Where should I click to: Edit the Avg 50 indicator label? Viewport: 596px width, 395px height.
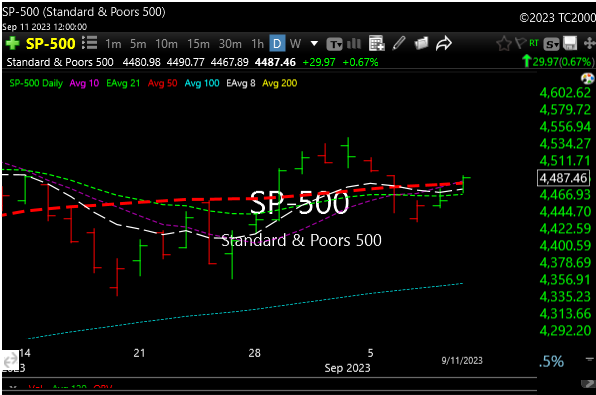(162, 83)
